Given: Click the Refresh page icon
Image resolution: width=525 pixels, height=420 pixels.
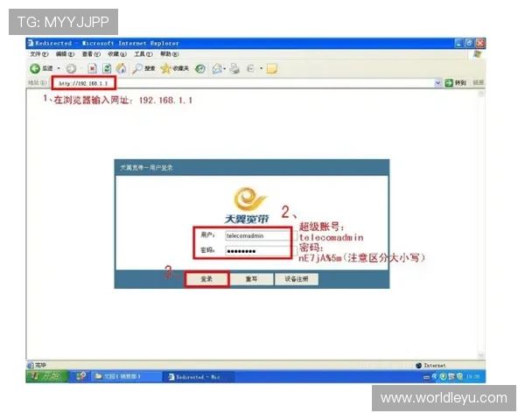Looking at the screenshot, I should click(107, 68).
